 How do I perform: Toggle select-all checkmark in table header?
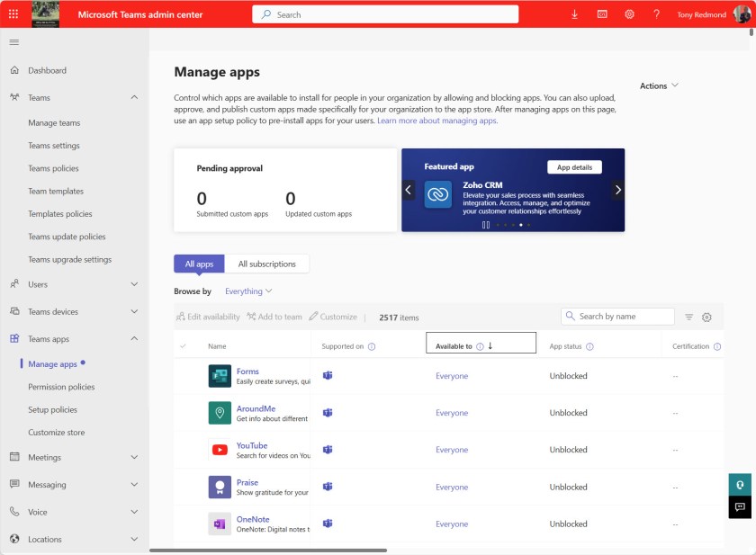(184, 346)
